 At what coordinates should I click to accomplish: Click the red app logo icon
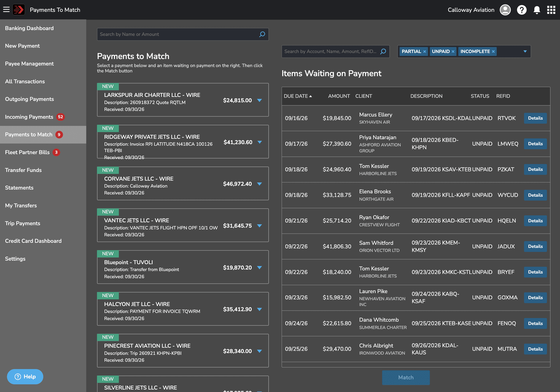19,10
